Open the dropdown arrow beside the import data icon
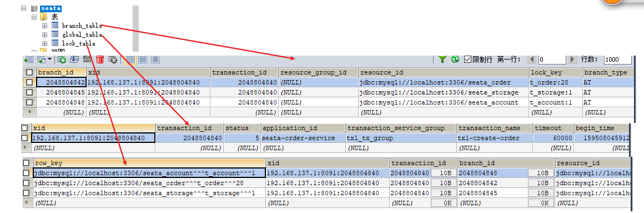Image resolution: width=644 pixels, height=213 pixels. coord(50,59)
